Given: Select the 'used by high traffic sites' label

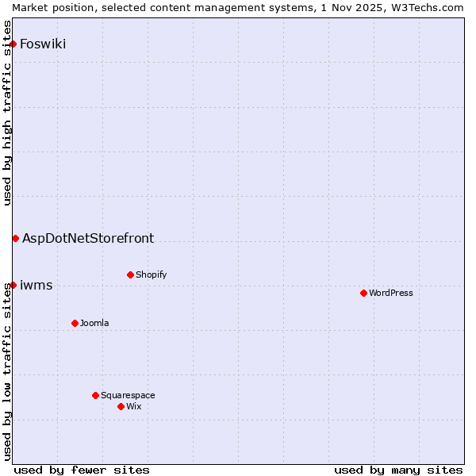Looking at the screenshot, I should tap(7, 113).
